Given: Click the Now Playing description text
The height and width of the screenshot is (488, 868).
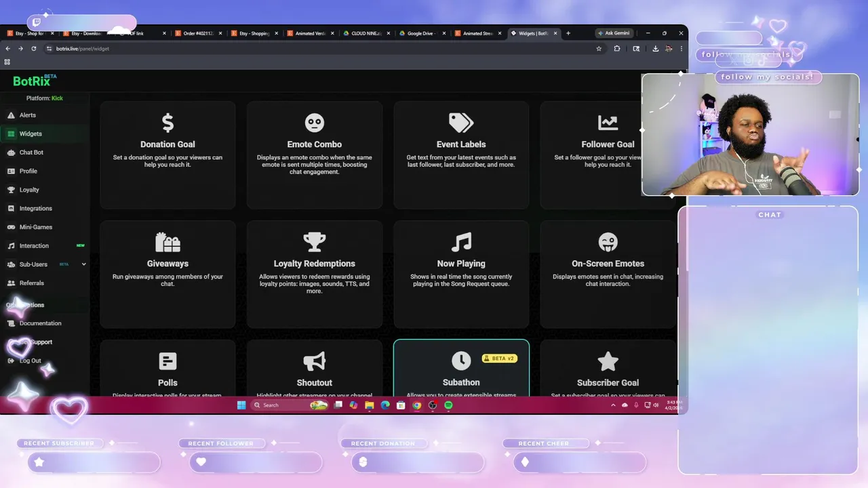Looking at the screenshot, I should point(461,280).
